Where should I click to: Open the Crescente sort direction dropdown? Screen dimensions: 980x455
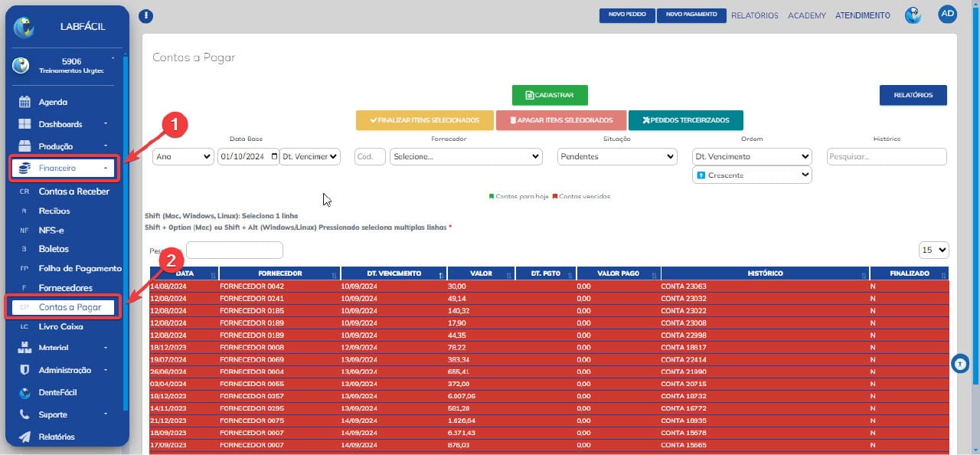(x=752, y=175)
